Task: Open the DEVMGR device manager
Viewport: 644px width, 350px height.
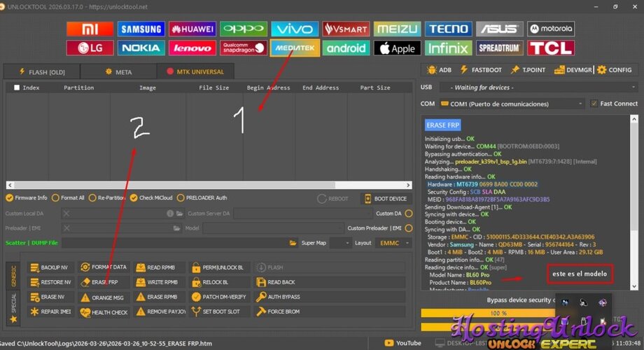Action: pyautogui.click(x=573, y=70)
